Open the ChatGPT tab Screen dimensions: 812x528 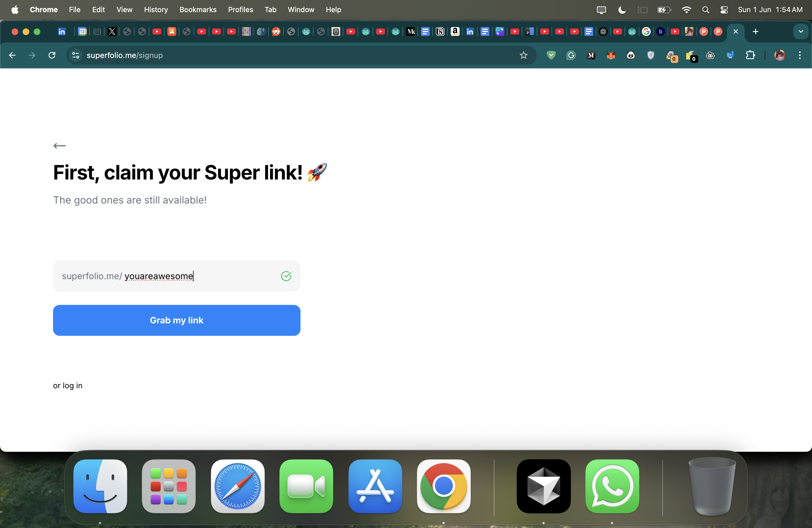[x=603, y=32]
